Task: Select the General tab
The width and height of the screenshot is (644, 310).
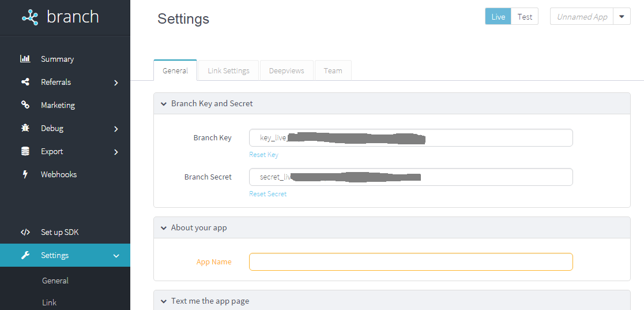Action: (175, 70)
